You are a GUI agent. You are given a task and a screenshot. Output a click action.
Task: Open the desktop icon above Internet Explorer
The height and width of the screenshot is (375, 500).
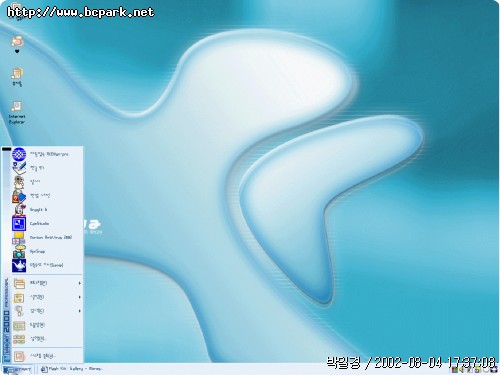[17, 77]
